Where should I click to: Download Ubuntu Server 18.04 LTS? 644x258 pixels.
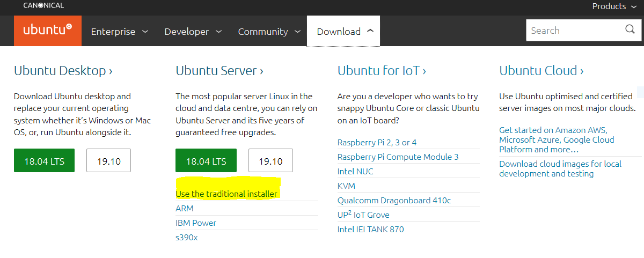[206, 161]
